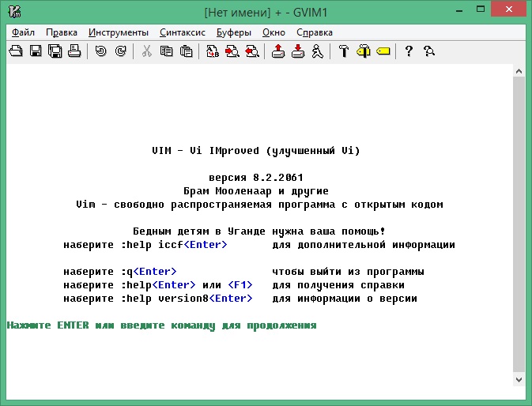
Task: Click the Load session icon
Action: [278, 51]
